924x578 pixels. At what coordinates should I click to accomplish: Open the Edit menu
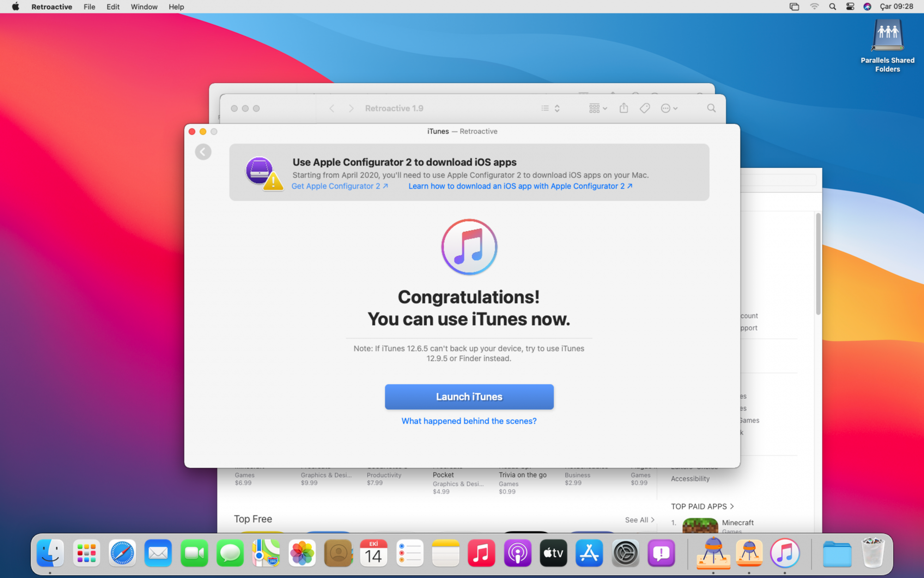(x=113, y=6)
